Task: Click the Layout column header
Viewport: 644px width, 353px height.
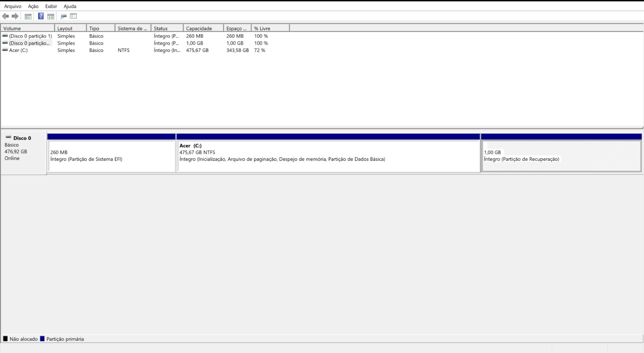Action: pyautogui.click(x=70, y=28)
